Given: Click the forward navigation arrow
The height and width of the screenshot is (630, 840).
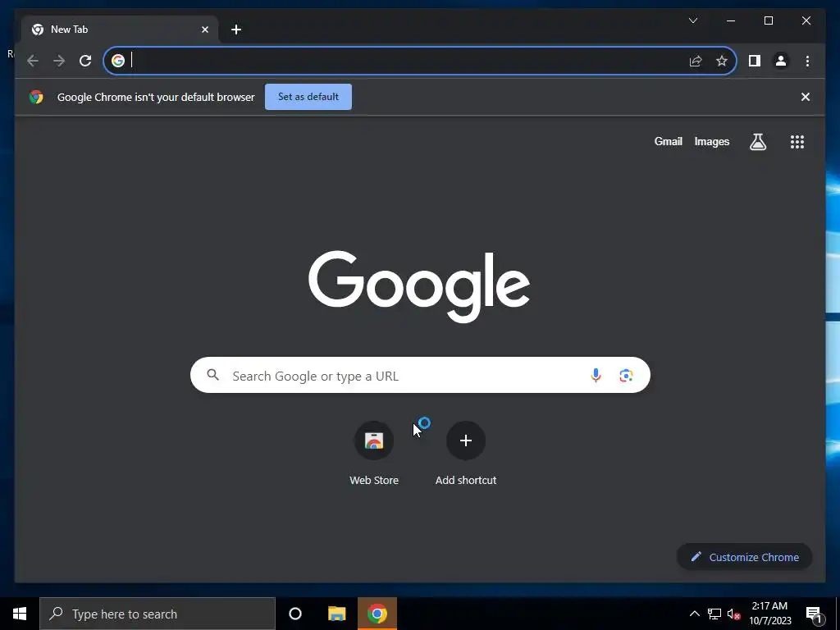Looking at the screenshot, I should point(59,61).
